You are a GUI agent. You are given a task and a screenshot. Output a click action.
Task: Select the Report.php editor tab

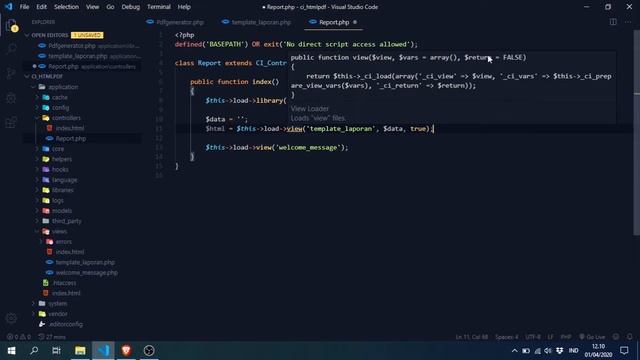click(333, 22)
